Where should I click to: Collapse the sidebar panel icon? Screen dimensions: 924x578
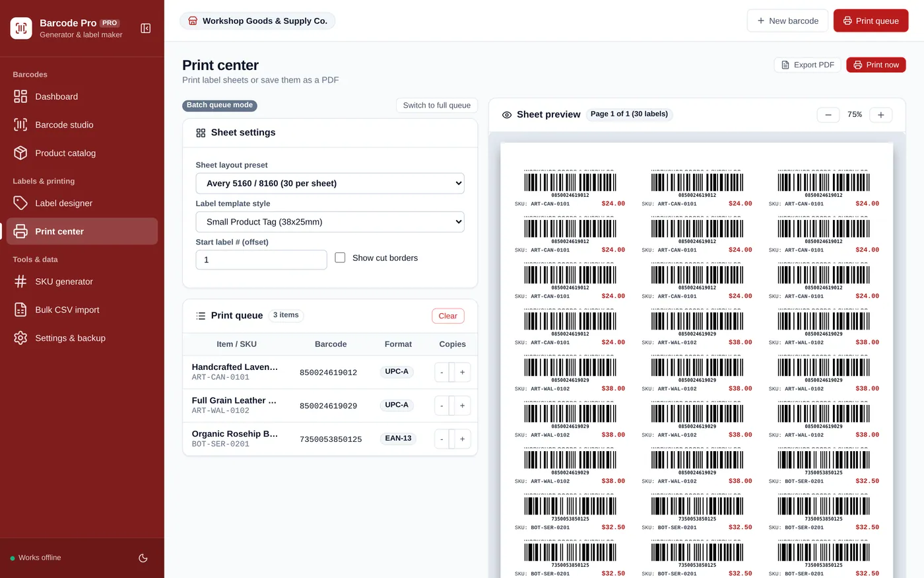point(146,28)
